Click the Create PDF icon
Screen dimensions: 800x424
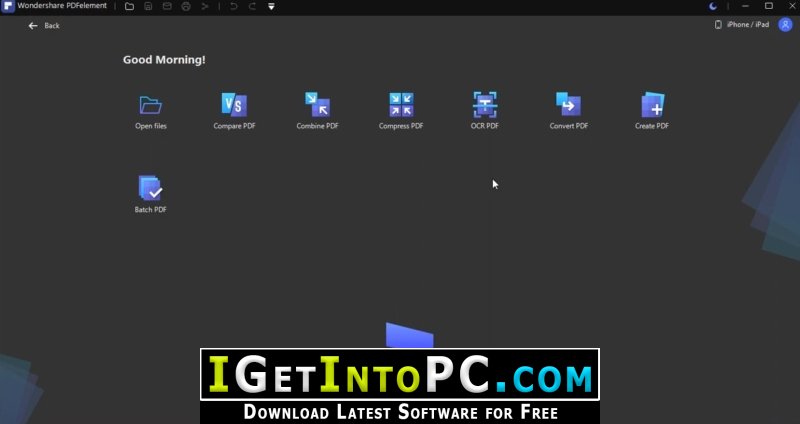652,105
